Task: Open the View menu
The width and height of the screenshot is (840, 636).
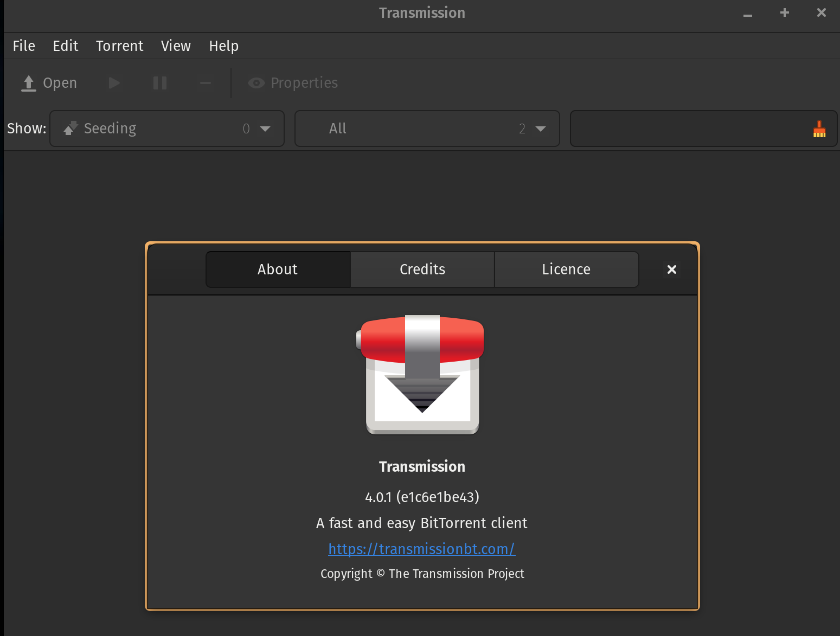Action: [176, 46]
